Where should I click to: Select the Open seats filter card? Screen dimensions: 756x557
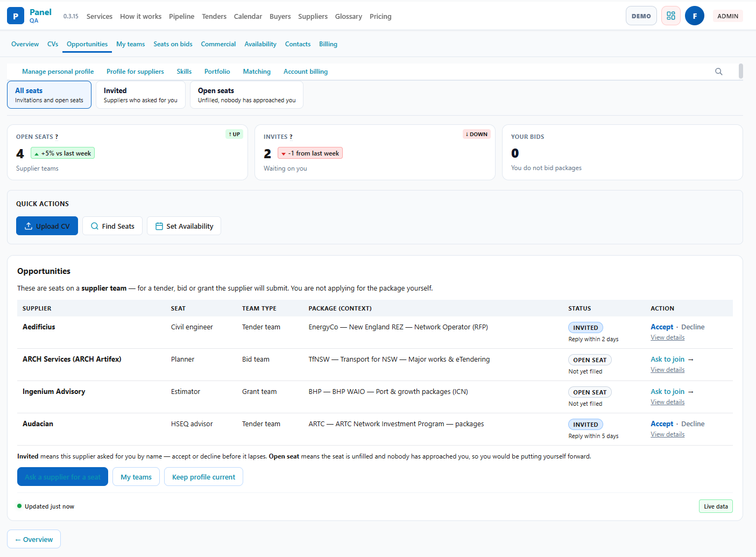coord(246,95)
